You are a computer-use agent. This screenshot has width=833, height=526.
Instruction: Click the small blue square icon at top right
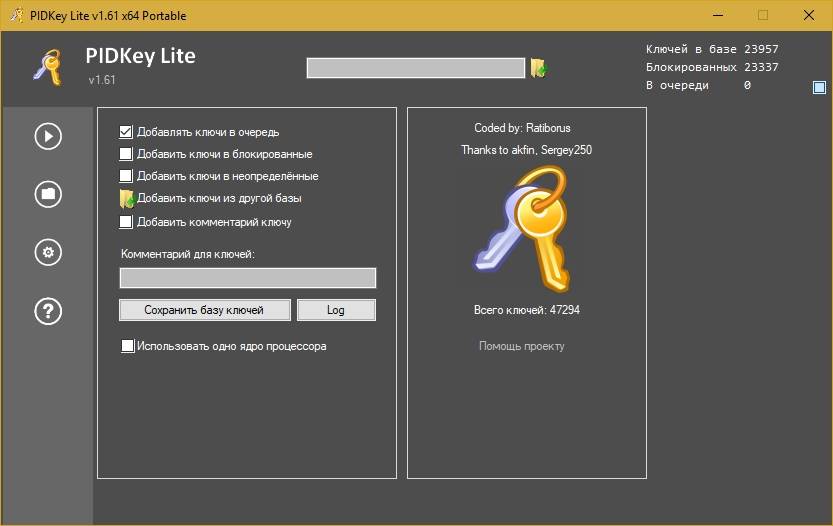[x=819, y=87]
